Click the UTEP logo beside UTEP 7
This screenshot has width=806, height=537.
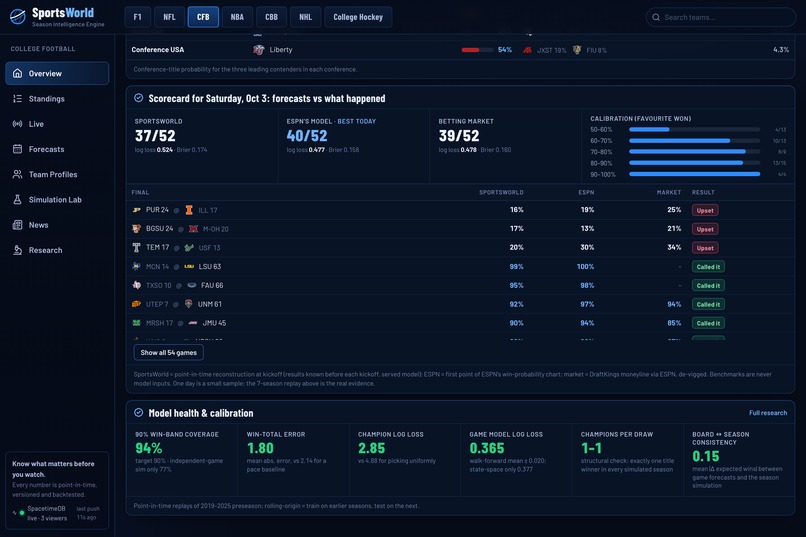[x=136, y=304]
